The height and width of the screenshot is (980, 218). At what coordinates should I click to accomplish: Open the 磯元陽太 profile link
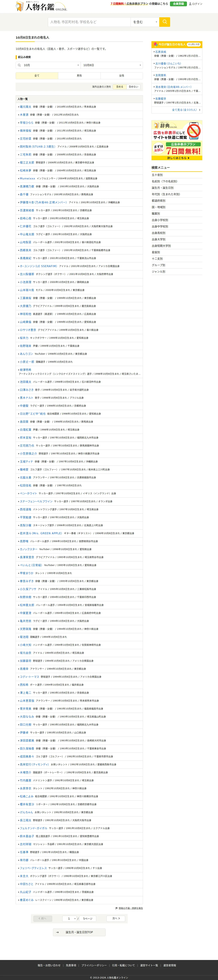25,107
